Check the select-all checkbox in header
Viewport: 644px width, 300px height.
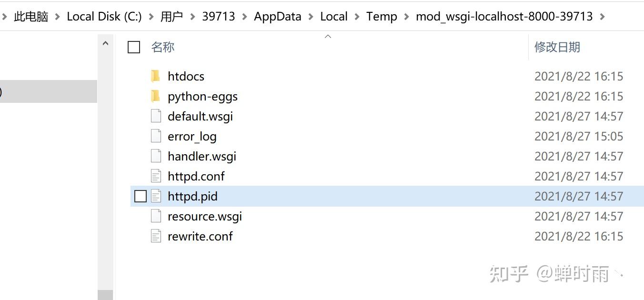tap(134, 47)
